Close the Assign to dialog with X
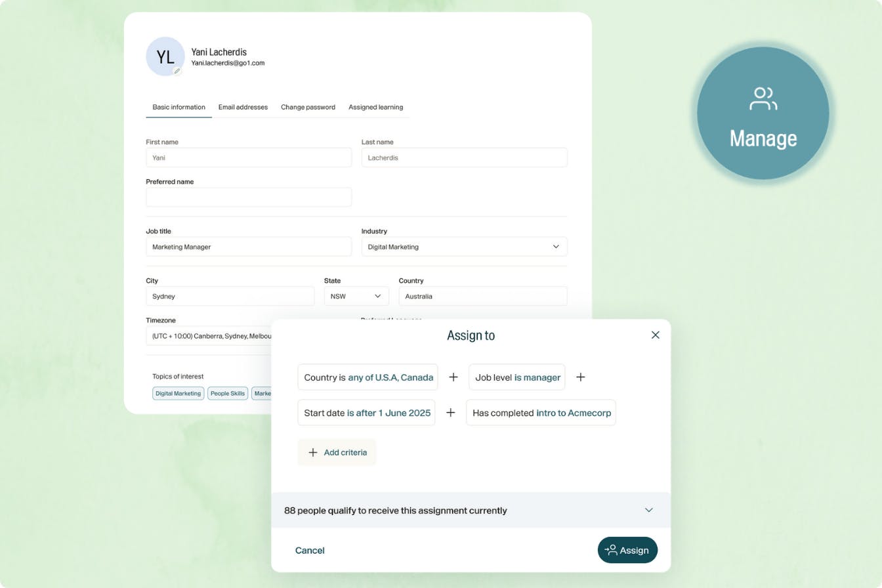 tap(655, 335)
